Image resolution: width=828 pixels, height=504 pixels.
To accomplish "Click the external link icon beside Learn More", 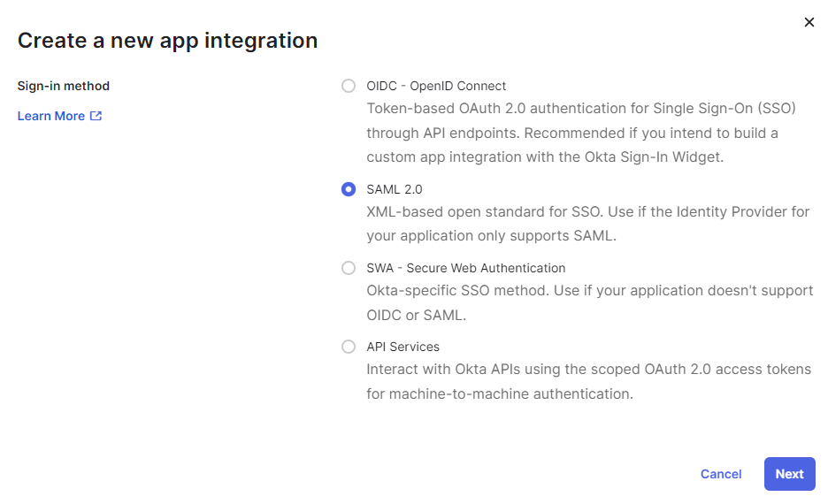I will click(96, 116).
